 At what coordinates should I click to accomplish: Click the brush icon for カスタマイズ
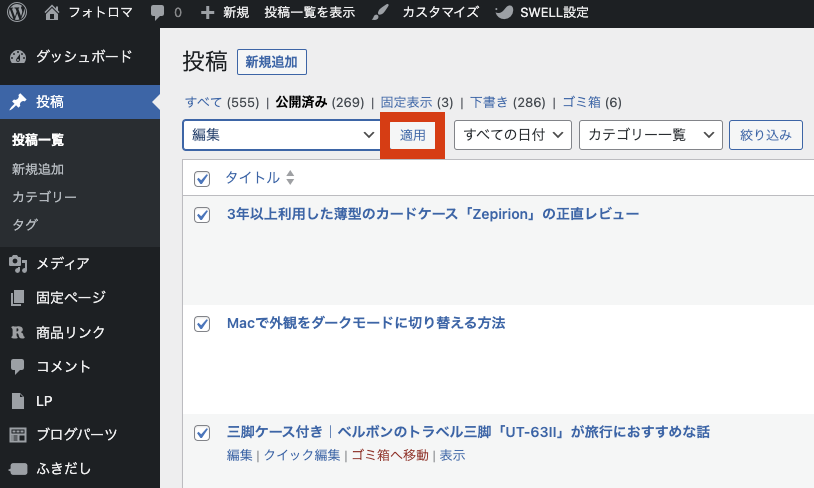[x=381, y=12]
